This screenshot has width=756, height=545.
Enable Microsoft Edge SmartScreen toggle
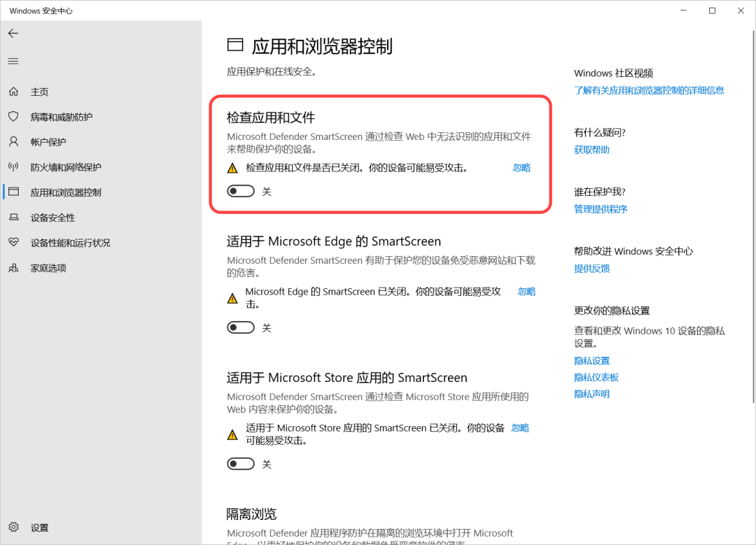pos(241,327)
